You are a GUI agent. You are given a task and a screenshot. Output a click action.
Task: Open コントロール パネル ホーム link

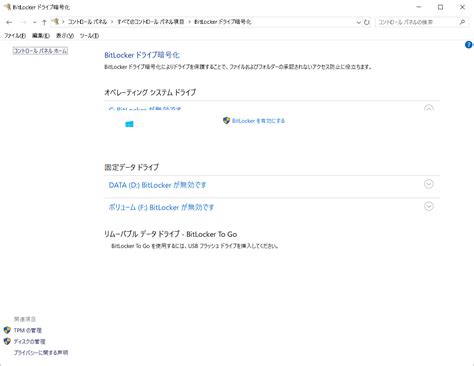pyautogui.click(x=40, y=51)
